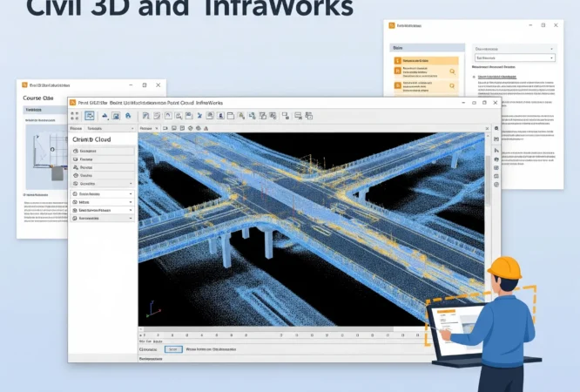Open the blue terrain triangle tool dropdown
This screenshot has height=392, width=580.
105,116
